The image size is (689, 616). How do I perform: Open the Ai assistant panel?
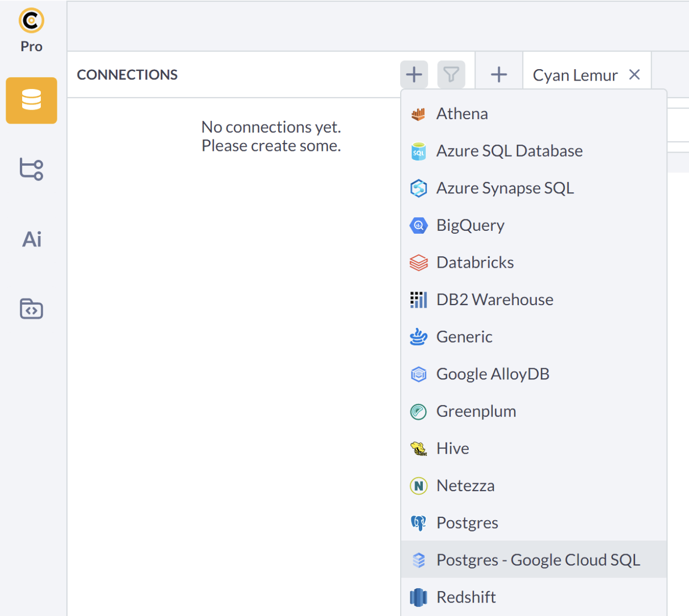31,239
